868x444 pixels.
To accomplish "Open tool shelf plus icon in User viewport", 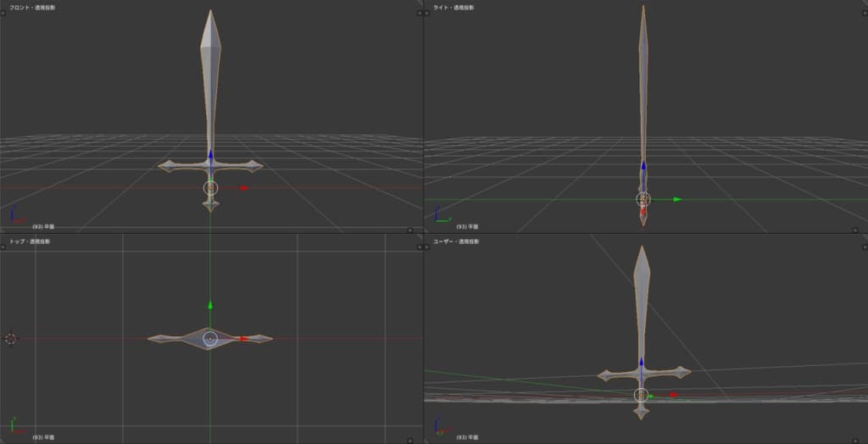I will pos(427,247).
